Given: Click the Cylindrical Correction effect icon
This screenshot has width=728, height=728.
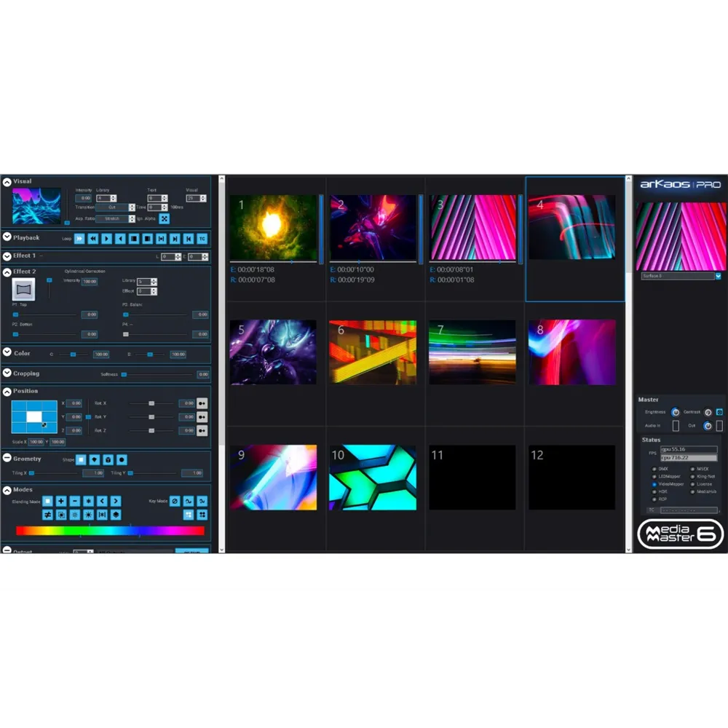Looking at the screenshot, I should (23, 289).
